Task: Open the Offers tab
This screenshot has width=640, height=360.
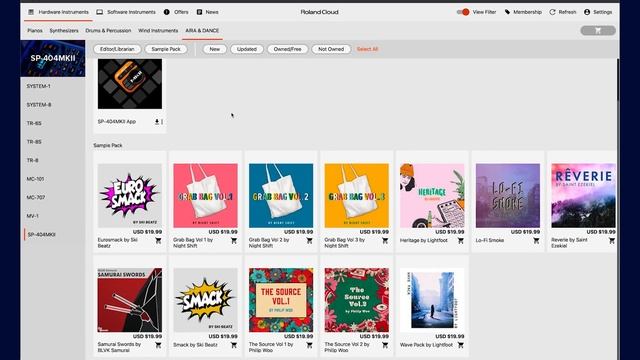Action: 176,12
